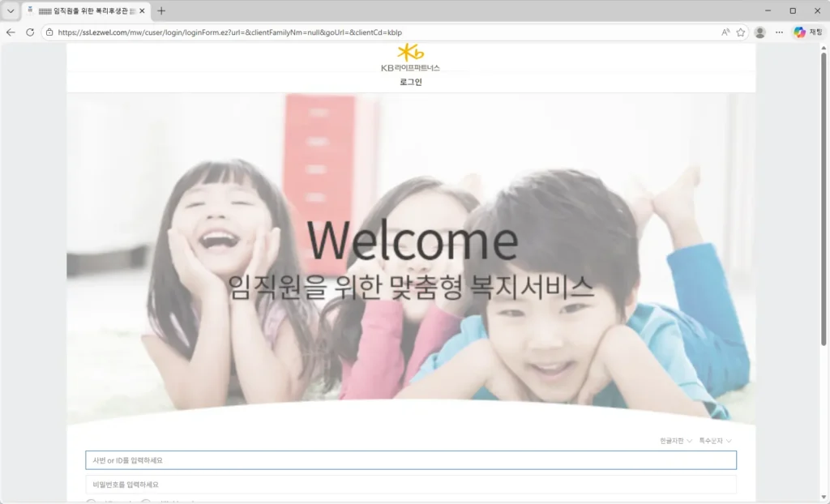Select the 로그인 header item
830x504 pixels.
pyautogui.click(x=410, y=82)
